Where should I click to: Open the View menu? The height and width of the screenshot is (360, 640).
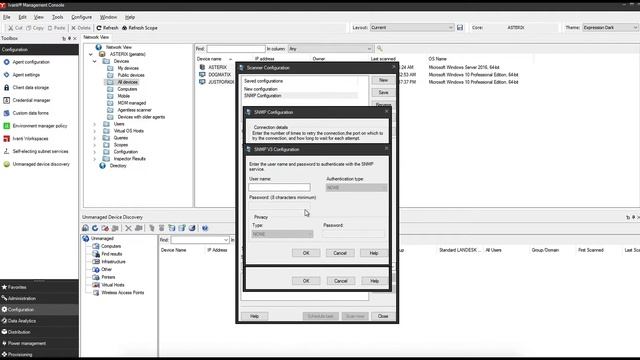point(39,17)
